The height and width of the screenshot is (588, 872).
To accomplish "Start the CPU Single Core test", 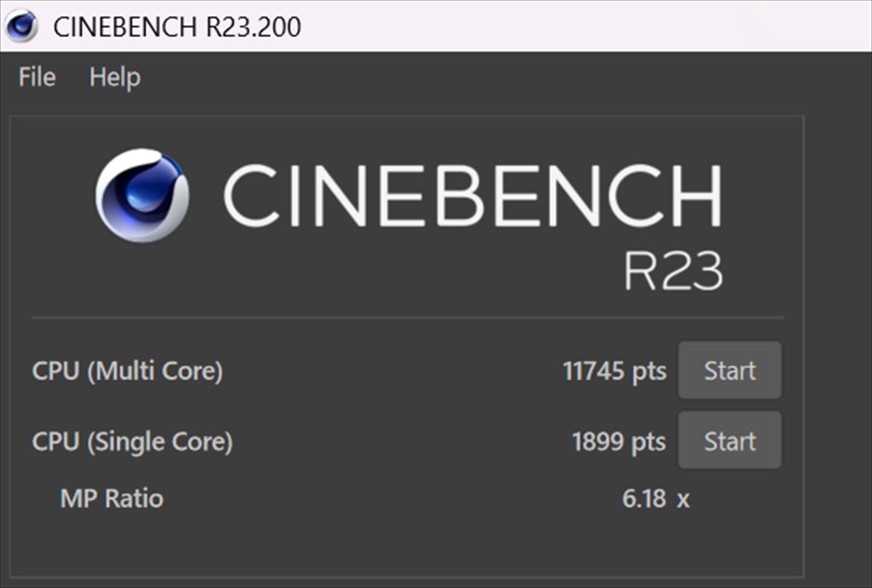I will click(730, 440).
